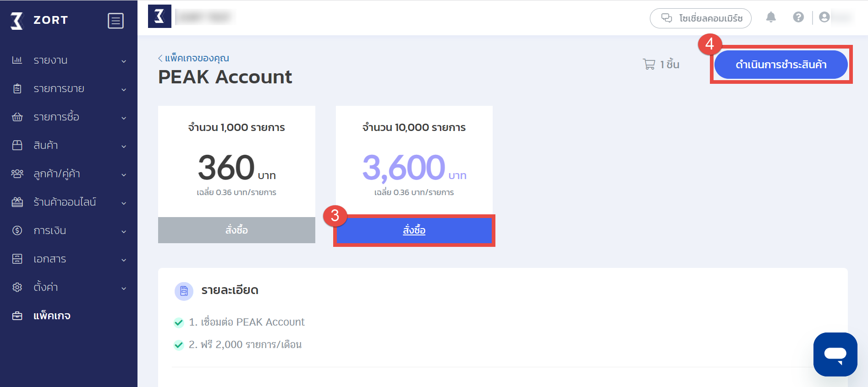Click สั่งซื้อ for the 10,000 รายการ plan
This screenshot has height=387, width=868.
(414, 230)
